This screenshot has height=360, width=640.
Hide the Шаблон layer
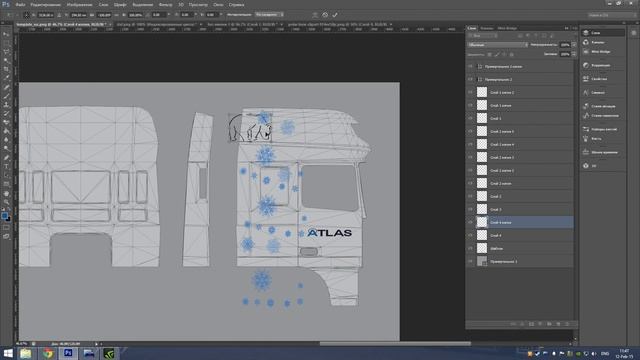[x=470, y=248]
